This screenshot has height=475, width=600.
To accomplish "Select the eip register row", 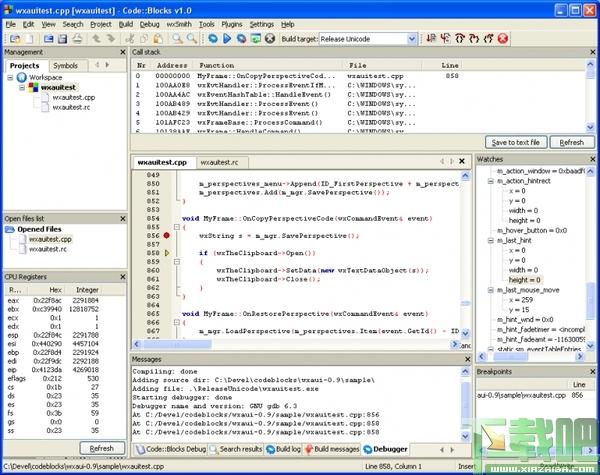I will (x=54, y=370).
